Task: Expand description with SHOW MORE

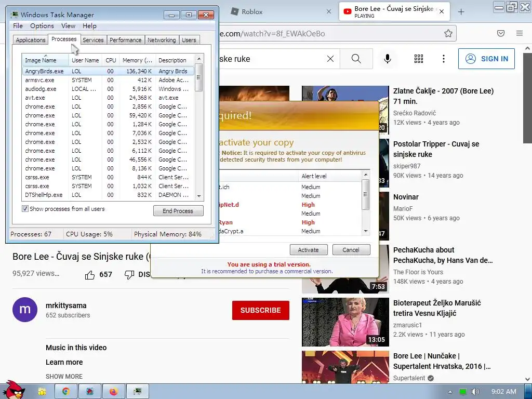Action: [x=64, y=376]
